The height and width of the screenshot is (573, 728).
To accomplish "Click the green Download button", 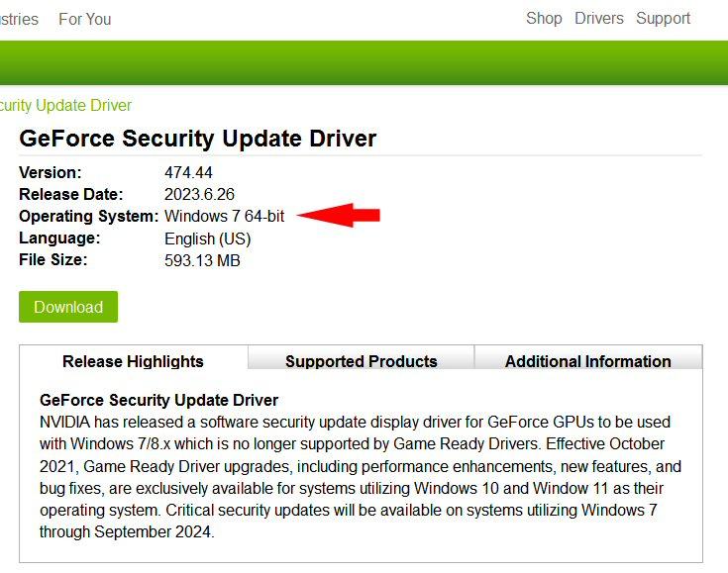I will [x=68, y=307].
